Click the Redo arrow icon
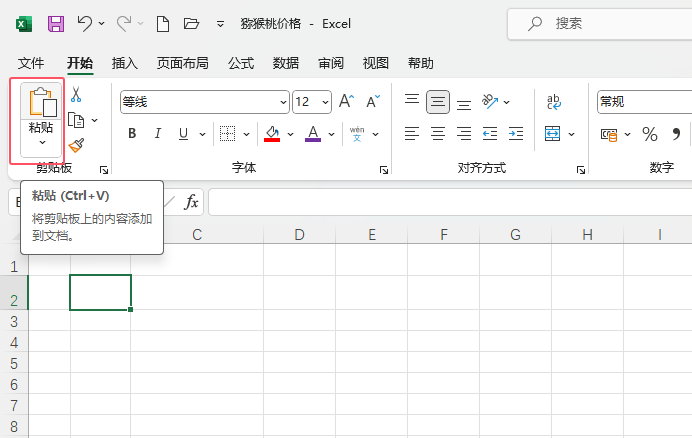The width and height of the screenshot is (692, 438). click(x=124, y=23)
